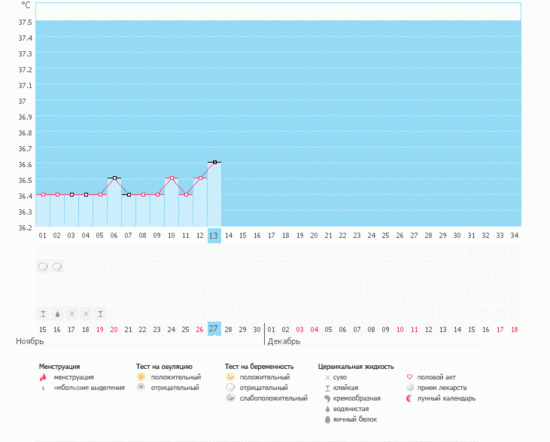The image size is (550, 442).
Task: Click date 30 at the end of November
Action: (257, 330)
